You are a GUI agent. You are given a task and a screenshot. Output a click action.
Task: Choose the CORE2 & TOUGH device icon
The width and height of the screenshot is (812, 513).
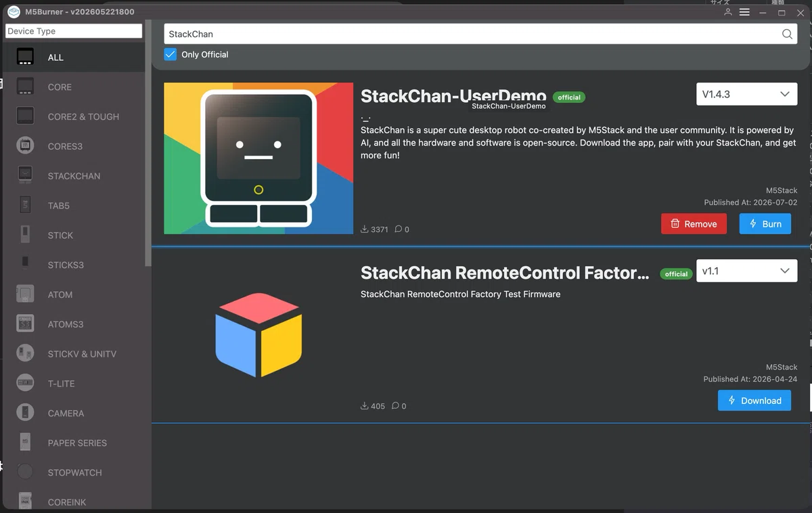click(x=25, y=116)
